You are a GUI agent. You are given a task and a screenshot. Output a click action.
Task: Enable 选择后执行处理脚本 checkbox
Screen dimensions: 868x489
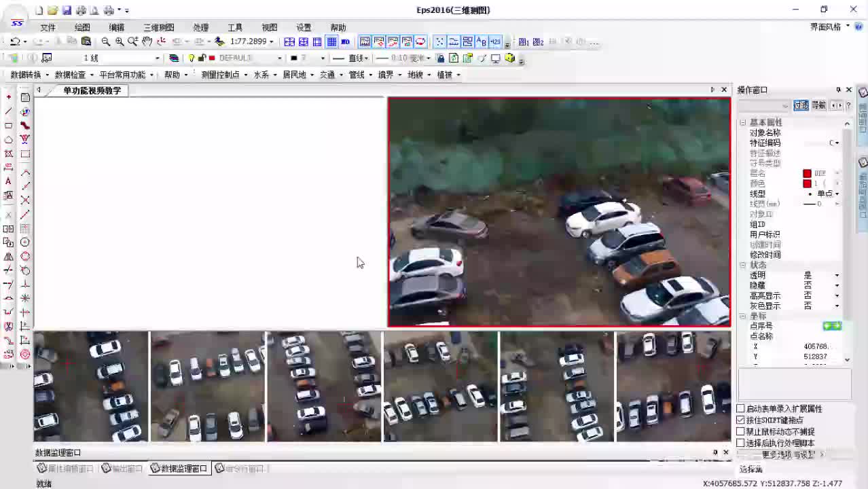pyautogui.click(x=741, y=443)
